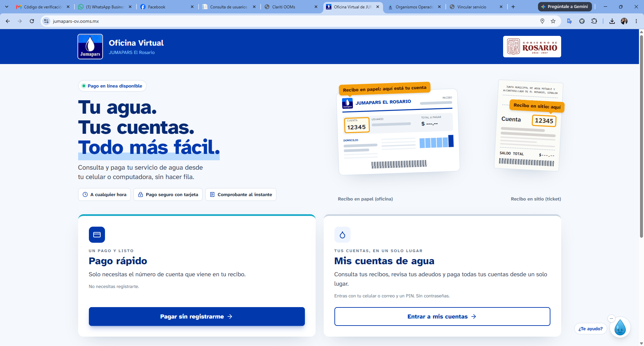Bookmark this page with the star
This screenshot has width=644, height=346.
(553, 21)
